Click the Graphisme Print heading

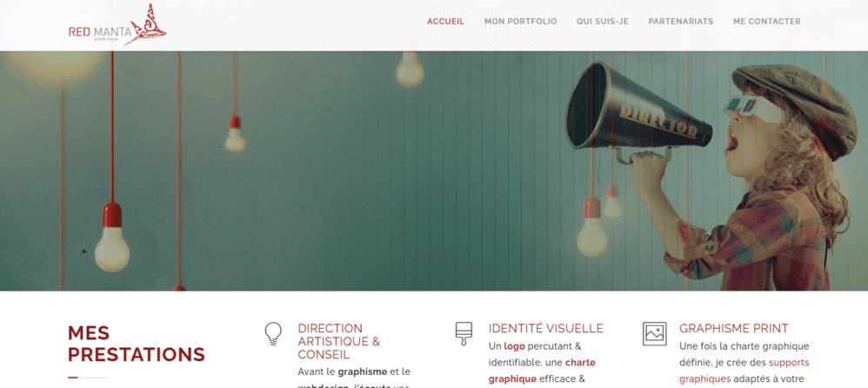[734, 328]
